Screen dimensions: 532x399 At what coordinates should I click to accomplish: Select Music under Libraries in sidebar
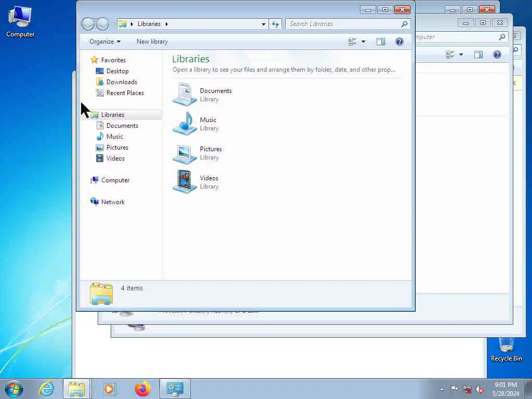point(115,137)
